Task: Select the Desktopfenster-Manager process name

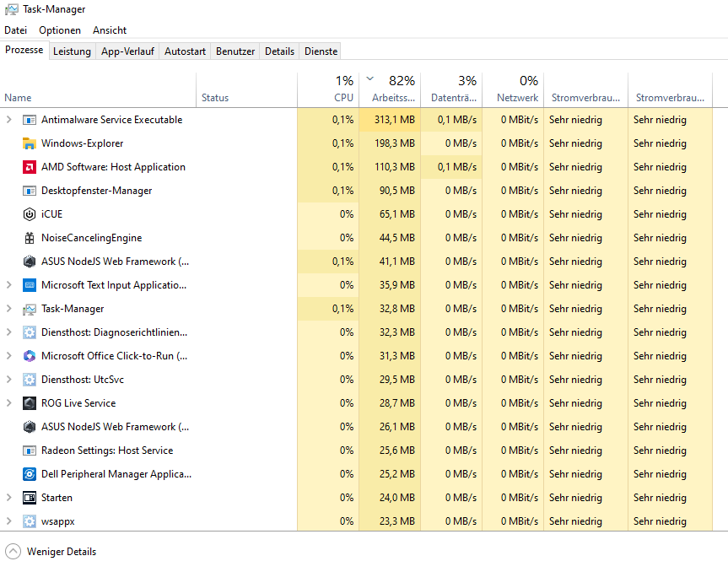Action: click(x=96, y=191)
